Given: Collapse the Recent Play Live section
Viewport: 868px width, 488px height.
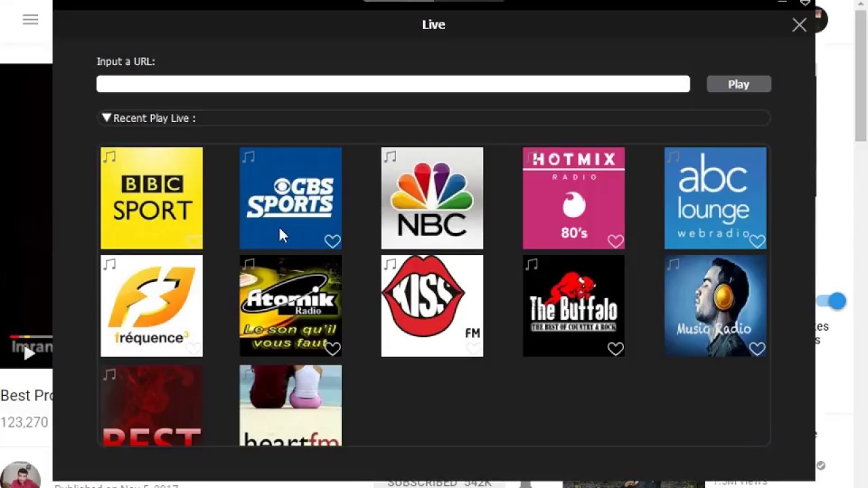Looking at the screenshot, I should click(x=106, y=117).
